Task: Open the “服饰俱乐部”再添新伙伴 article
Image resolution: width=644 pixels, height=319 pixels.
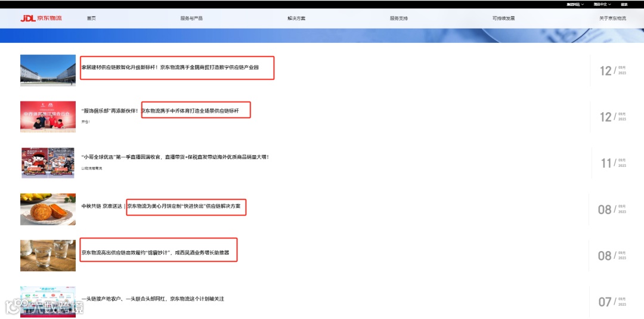Action: tap(160, 111)
